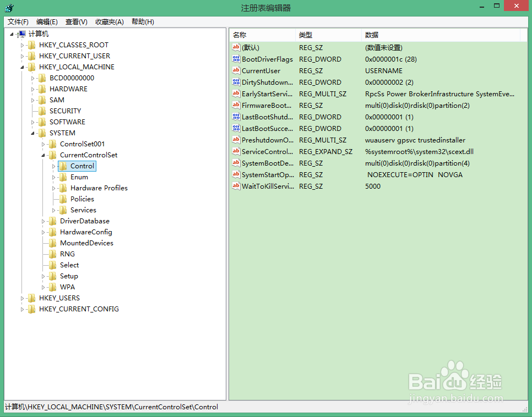Click the REG_EXPAND_SZ type cell

tap(325, 151)
